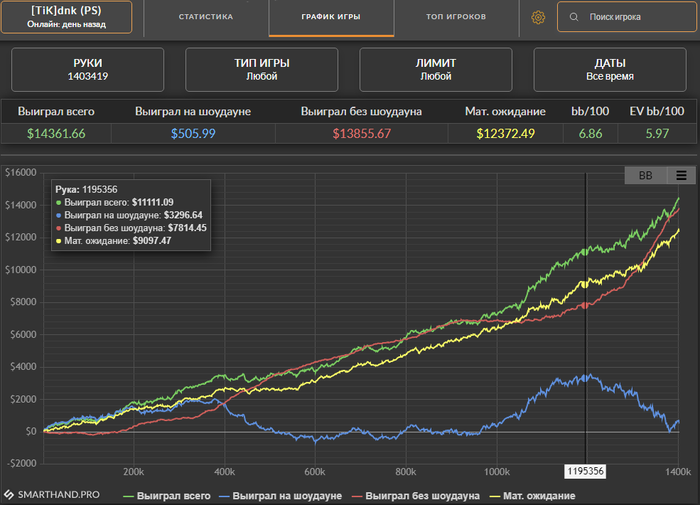Click the expectation value $12372.49
Screen dimensions: 700x505
(505, 134)
